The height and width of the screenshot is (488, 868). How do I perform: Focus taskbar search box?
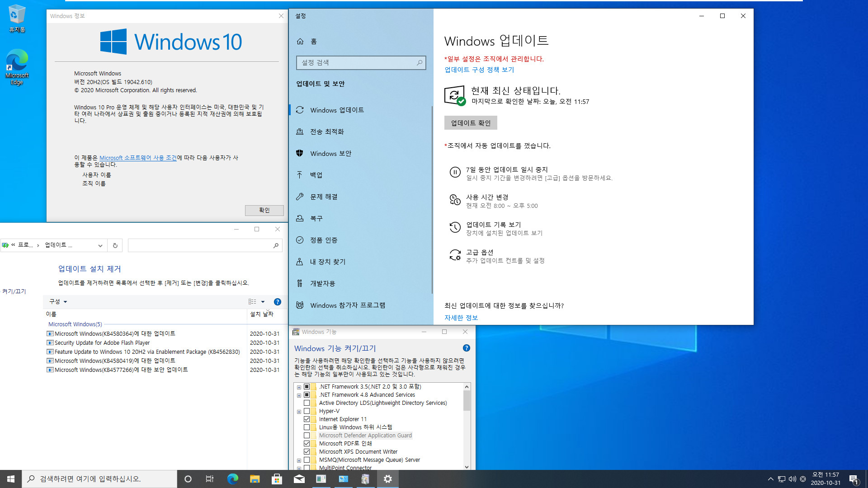pyautogui.click(x=99, y=479)
